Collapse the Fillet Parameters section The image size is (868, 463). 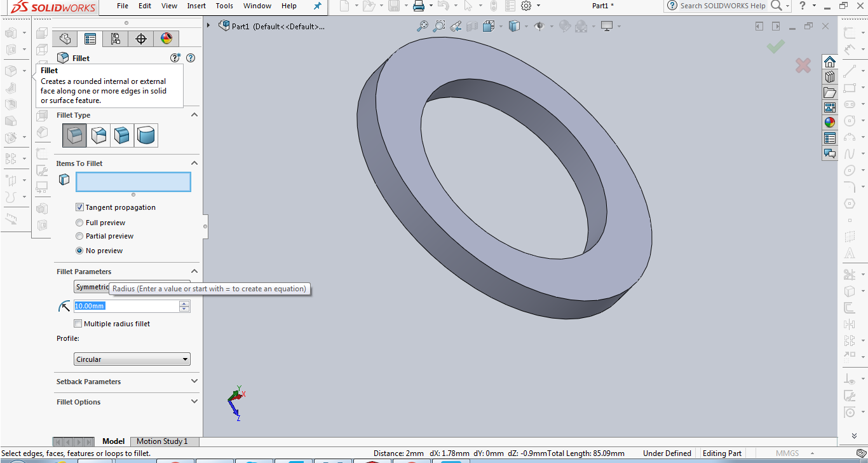tap(194, 272)
